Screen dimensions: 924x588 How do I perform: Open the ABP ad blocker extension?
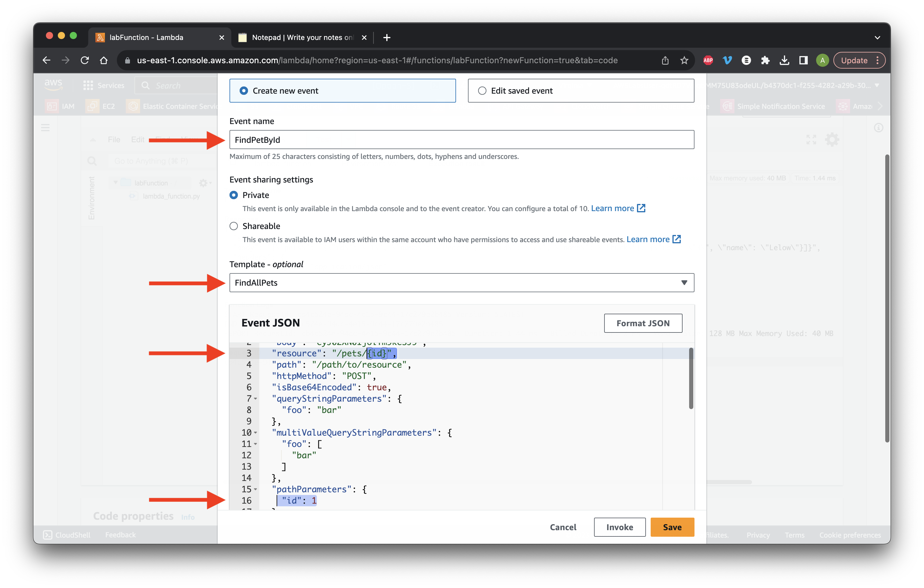708,60
